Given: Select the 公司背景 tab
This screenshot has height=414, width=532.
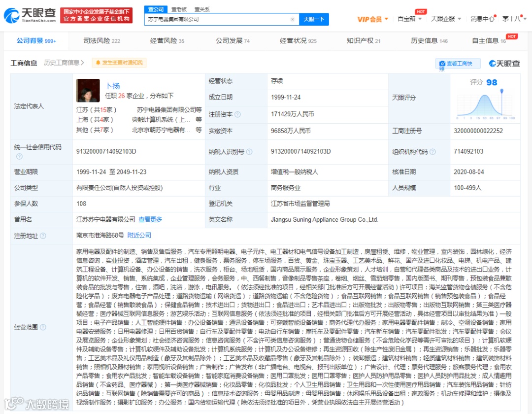Looking at the screenshot, I should coord(36,41).
